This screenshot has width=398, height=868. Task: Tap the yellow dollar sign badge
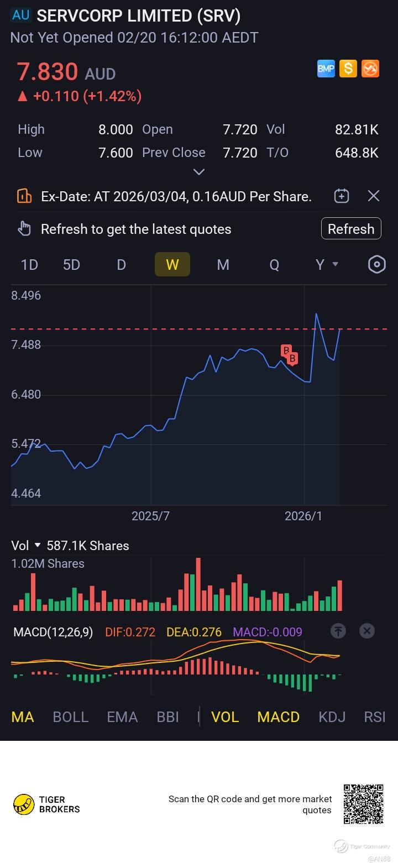pyautogui.click(x=348, y=69)
